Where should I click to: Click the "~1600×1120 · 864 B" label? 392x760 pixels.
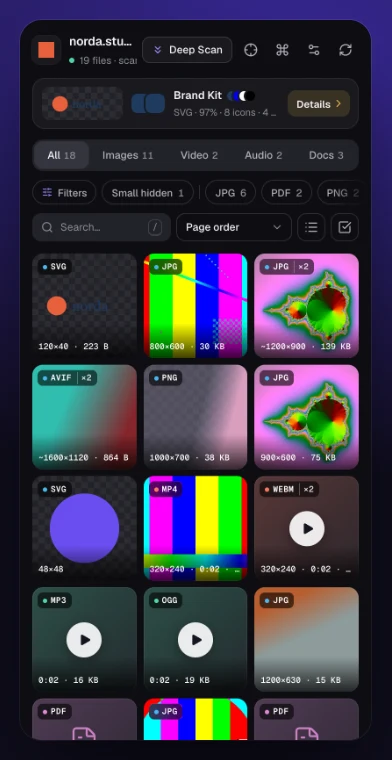(83, 458)
